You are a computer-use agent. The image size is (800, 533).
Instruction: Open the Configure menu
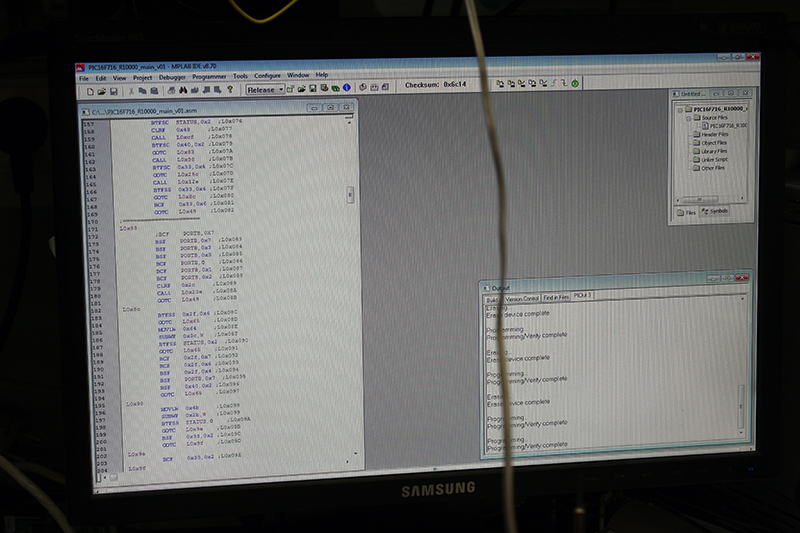pos(267,75)
